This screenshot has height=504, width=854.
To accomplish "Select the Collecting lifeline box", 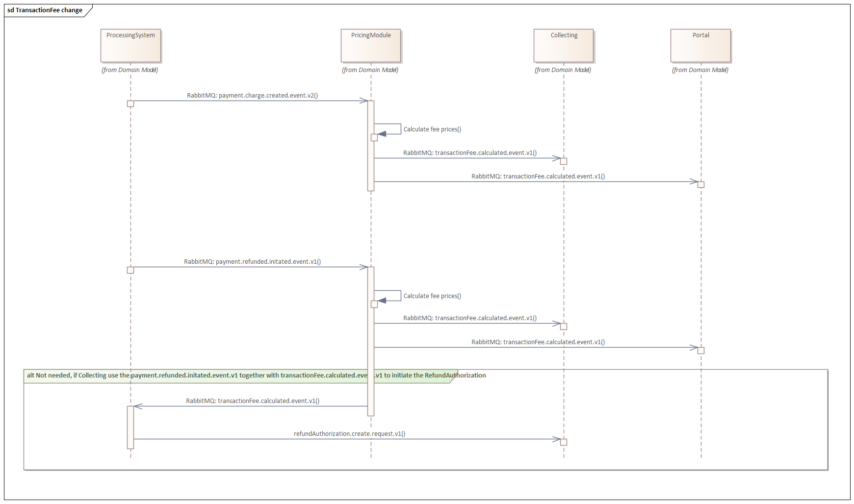I will pos(564,46).
